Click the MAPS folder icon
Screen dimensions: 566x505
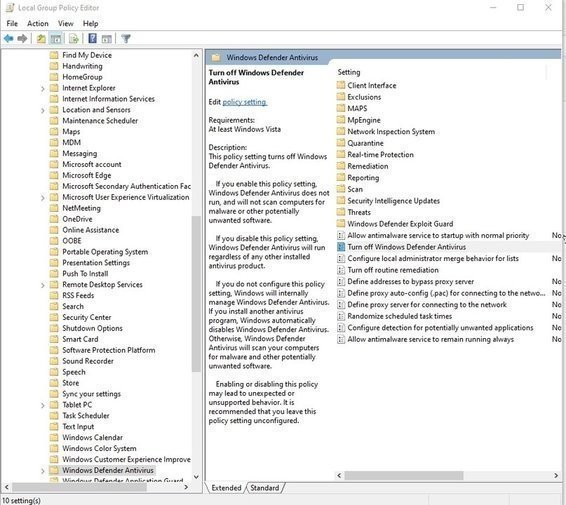[x=341, y=108]
